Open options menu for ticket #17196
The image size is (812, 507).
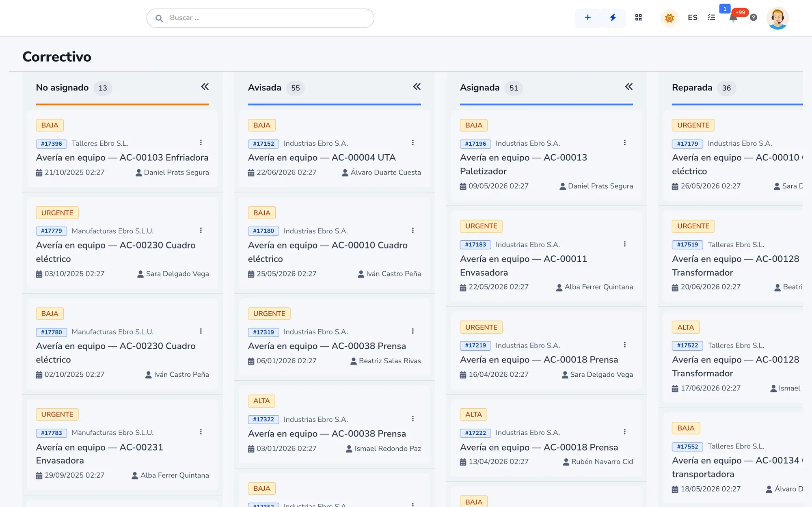point(624,143)
